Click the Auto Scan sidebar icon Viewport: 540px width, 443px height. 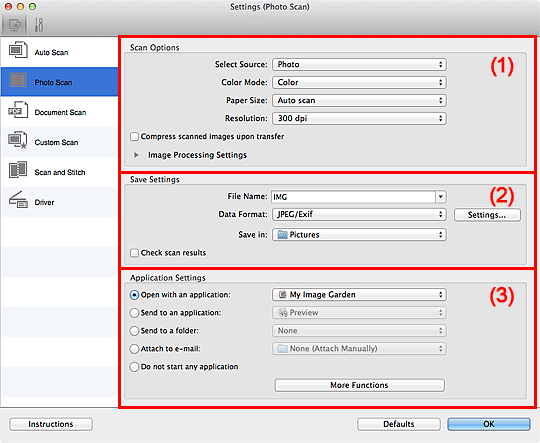18,50
